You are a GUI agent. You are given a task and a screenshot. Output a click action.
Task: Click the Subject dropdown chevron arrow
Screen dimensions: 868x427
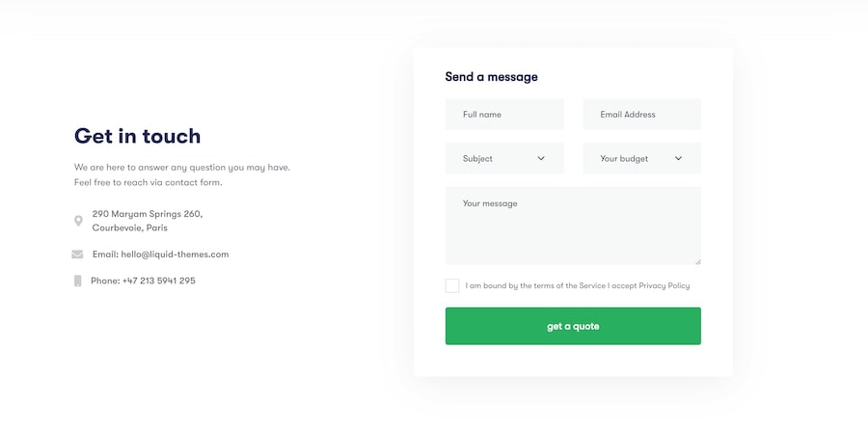541,158
